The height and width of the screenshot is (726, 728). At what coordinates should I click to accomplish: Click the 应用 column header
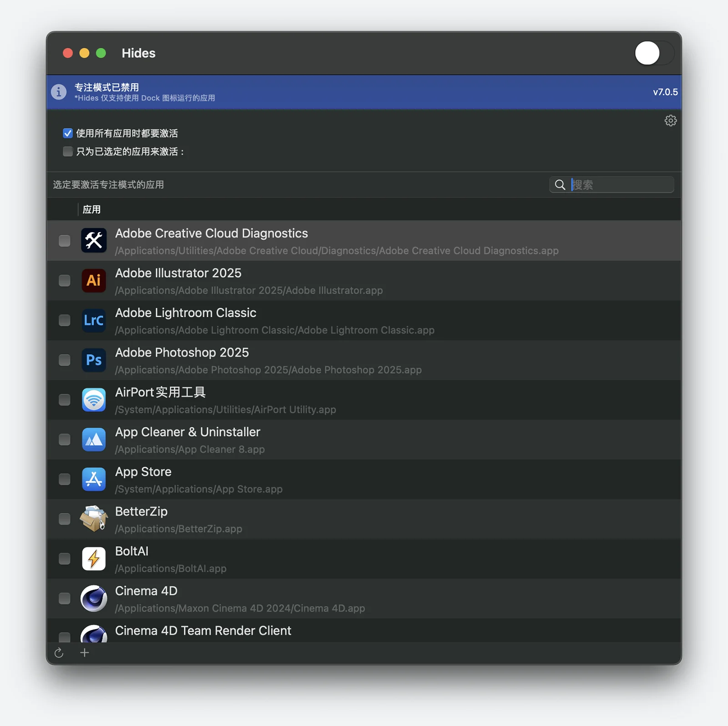click(91, 209)
